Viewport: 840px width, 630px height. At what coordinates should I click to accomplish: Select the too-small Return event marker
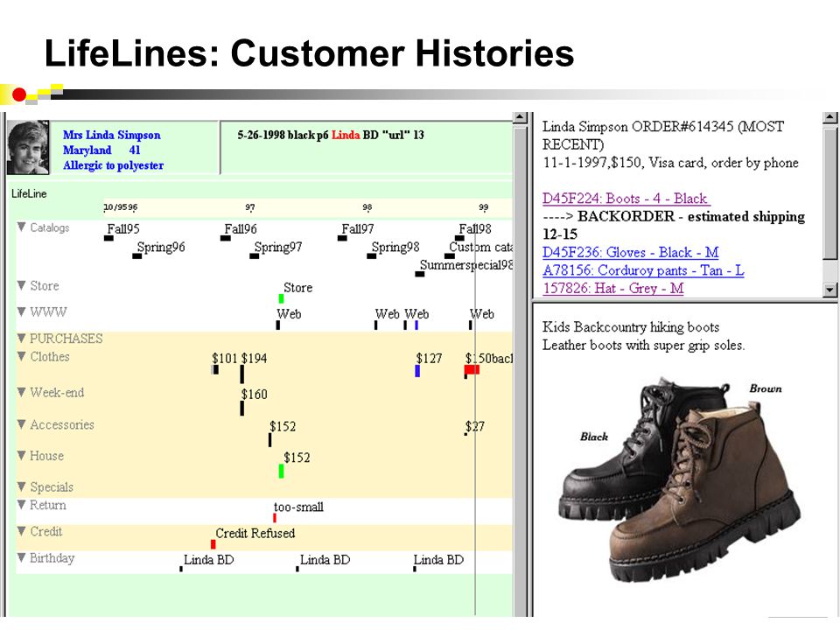click(275, 517)
